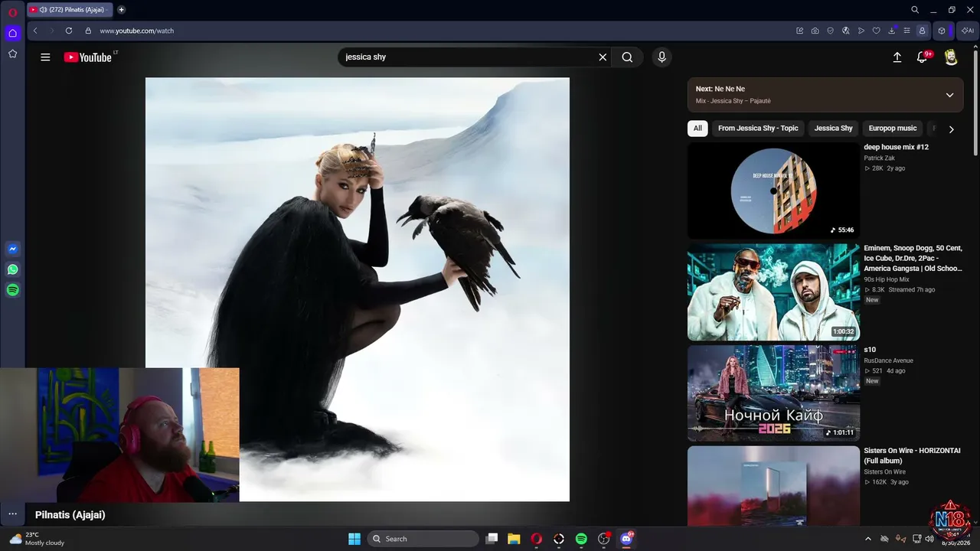Screen dimensions: 980x551
Task: Open Spotify from the Windows taskbar
Action: pyautogui.click(x=581, y=539)
